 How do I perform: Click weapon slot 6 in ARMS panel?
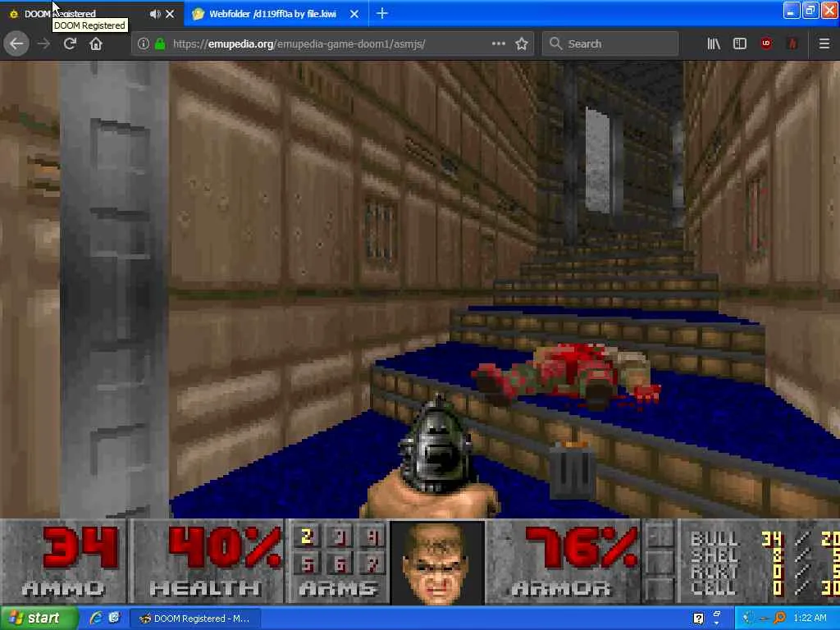(340, 564)
